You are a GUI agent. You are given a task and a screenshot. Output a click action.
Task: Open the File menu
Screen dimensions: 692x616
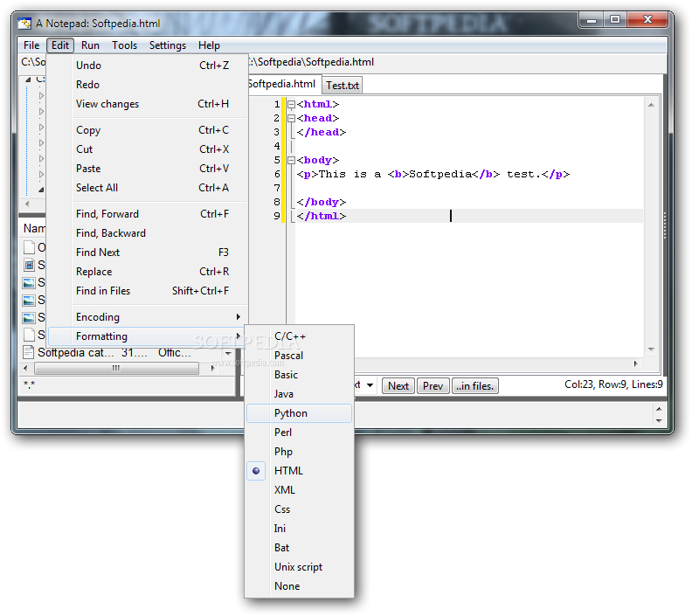pyautogui.click(x=31, y=45)
